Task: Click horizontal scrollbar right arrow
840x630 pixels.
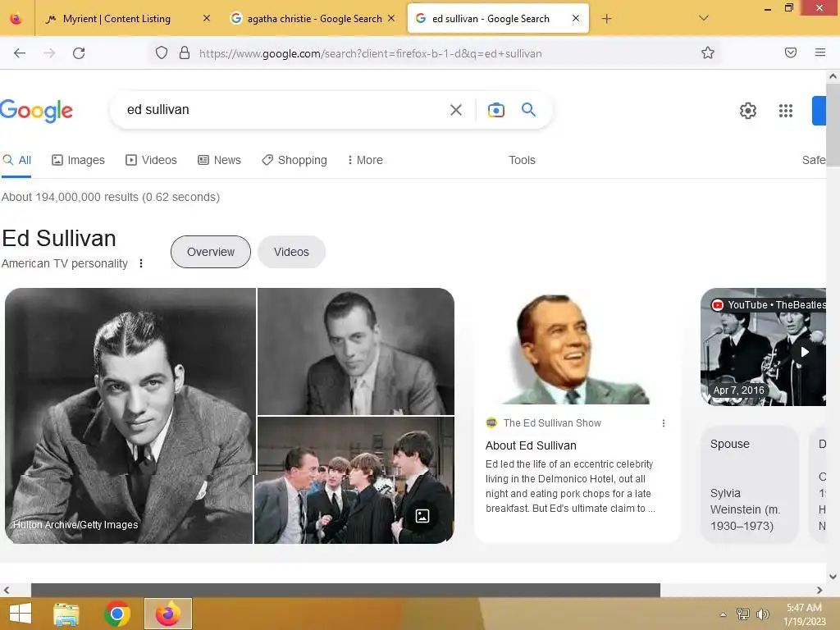Action: point(819,590)
